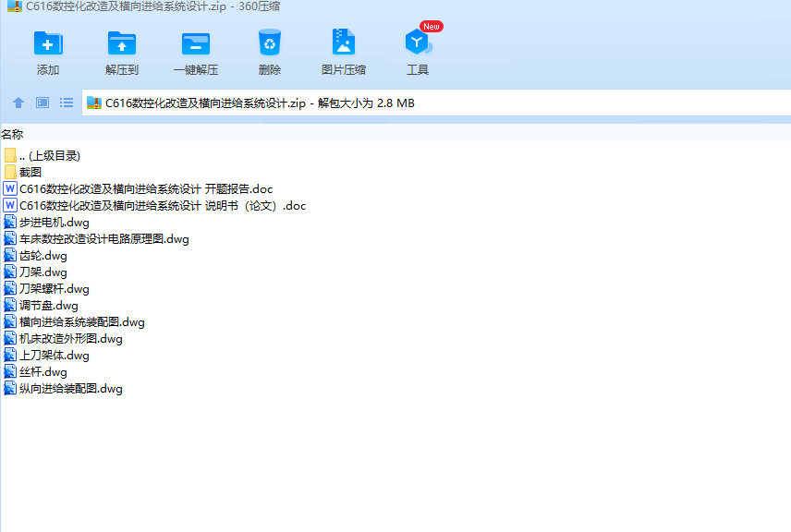Screen dimensions: 791x532
Task: Click the DWG icon beside 横向进给系统装配图.dwg
Action: coord(10,321)
